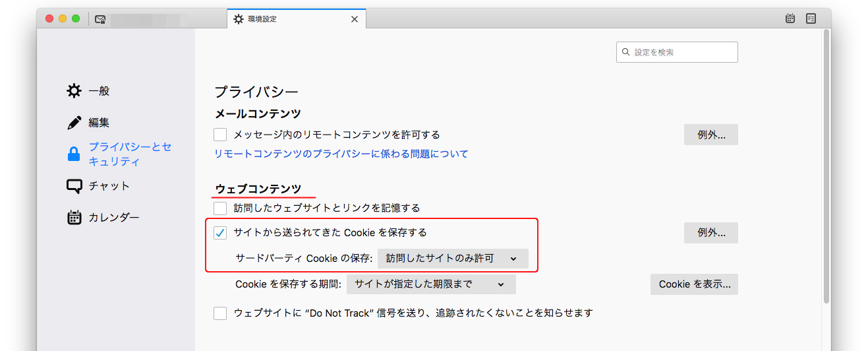
Task: Click the magnifier icon in search box
Action: click(x=626, y=52)
